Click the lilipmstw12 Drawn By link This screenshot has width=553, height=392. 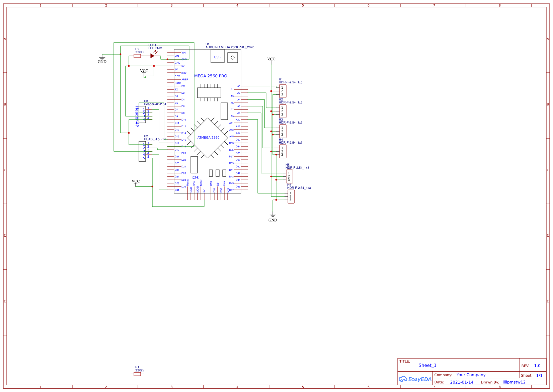[514, 382]
